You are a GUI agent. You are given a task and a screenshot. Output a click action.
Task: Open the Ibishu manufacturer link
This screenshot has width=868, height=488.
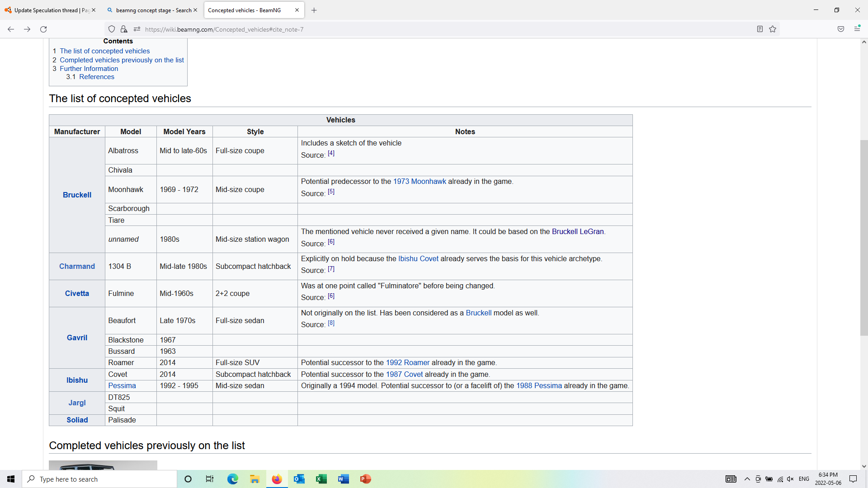coord(77,380)
